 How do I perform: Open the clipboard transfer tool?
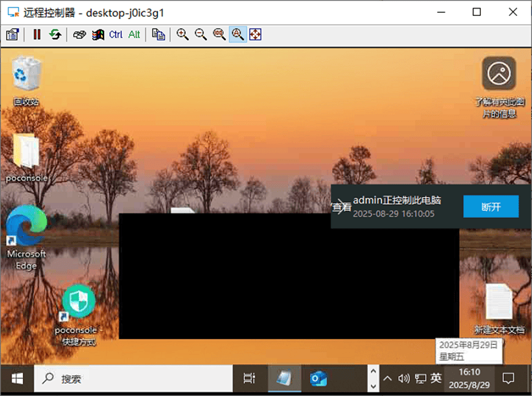pyautogui.click(x=158, y=34)
